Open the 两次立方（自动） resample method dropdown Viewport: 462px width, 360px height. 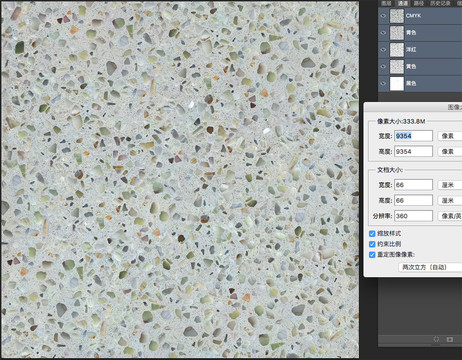(x=430, y=267)
